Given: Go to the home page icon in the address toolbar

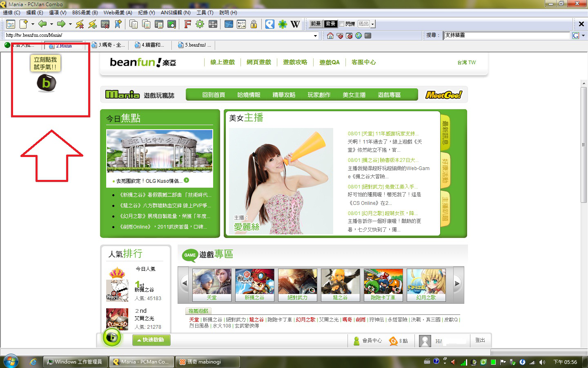Looking at the screenshot, I should (330, 36).
